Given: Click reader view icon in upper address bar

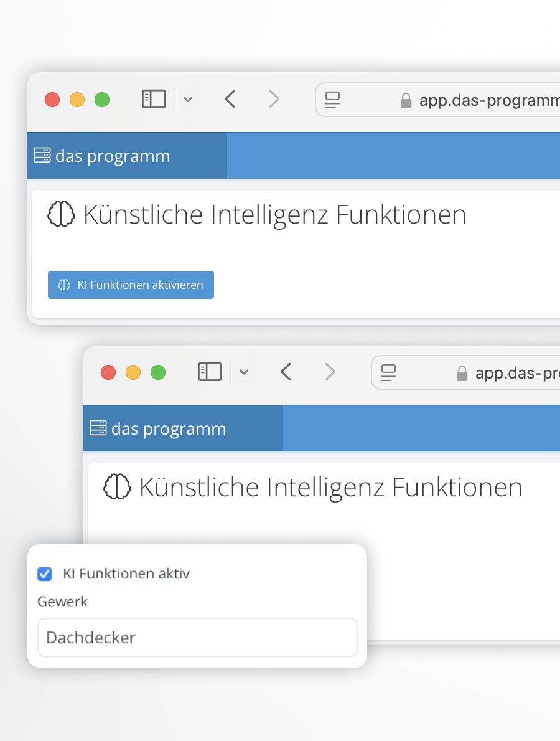Looking at the screenshot, I should tap(332, 100).
